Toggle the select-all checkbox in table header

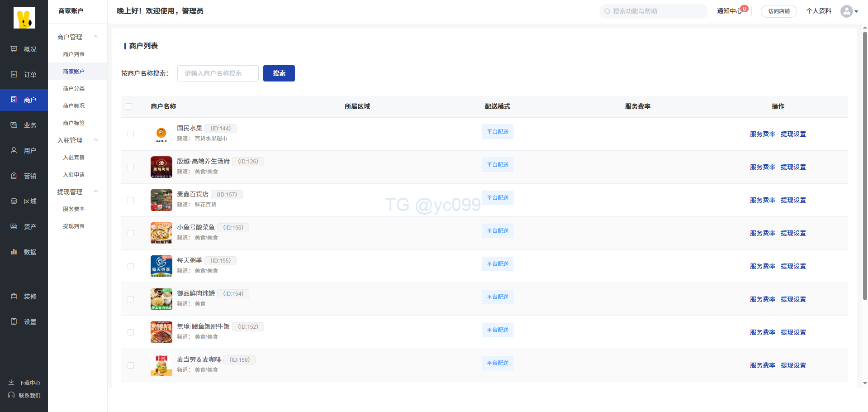(129, 106)
